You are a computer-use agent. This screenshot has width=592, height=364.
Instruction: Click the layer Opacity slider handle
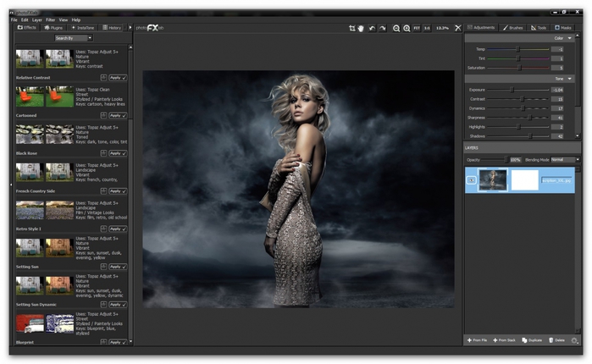click(506, 160)
